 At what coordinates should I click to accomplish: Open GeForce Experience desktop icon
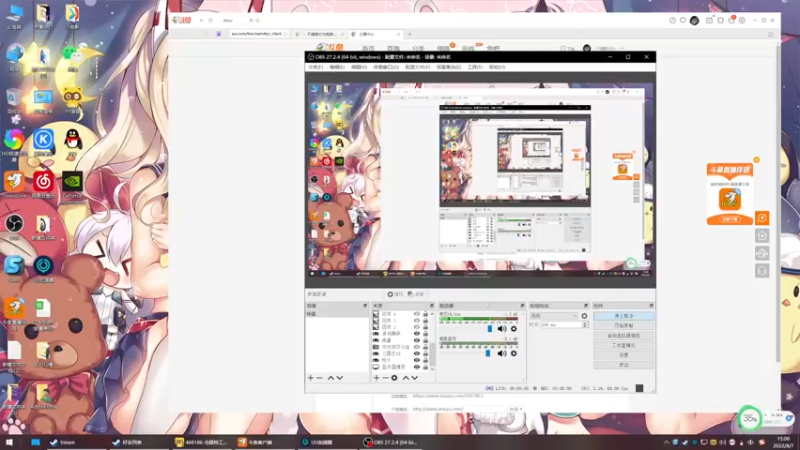point(72,188)
